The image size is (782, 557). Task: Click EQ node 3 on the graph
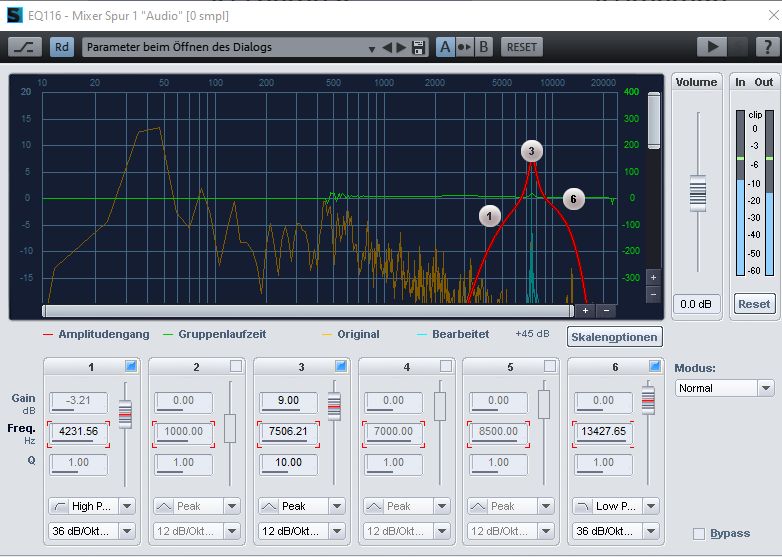tap(532, 151)
